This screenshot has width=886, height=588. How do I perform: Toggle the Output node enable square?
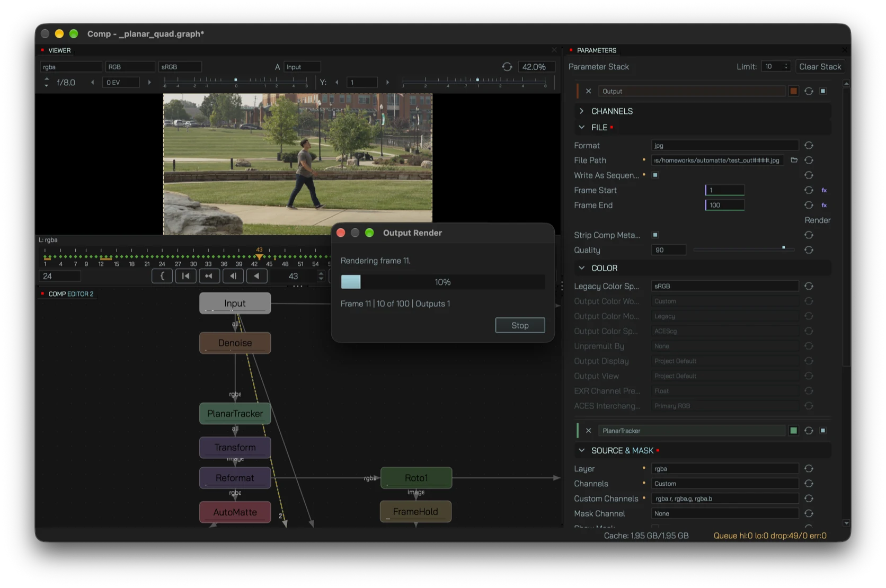click(x=823, y=91)
